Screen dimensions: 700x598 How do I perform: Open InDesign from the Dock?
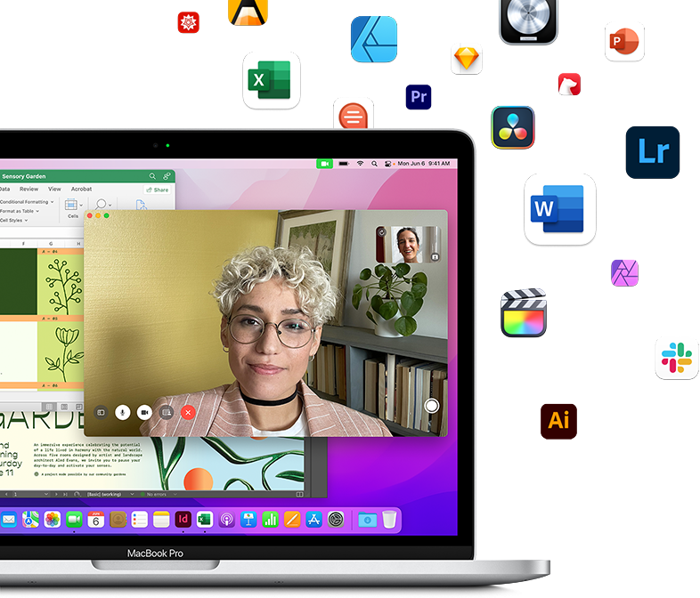point(183,519)
